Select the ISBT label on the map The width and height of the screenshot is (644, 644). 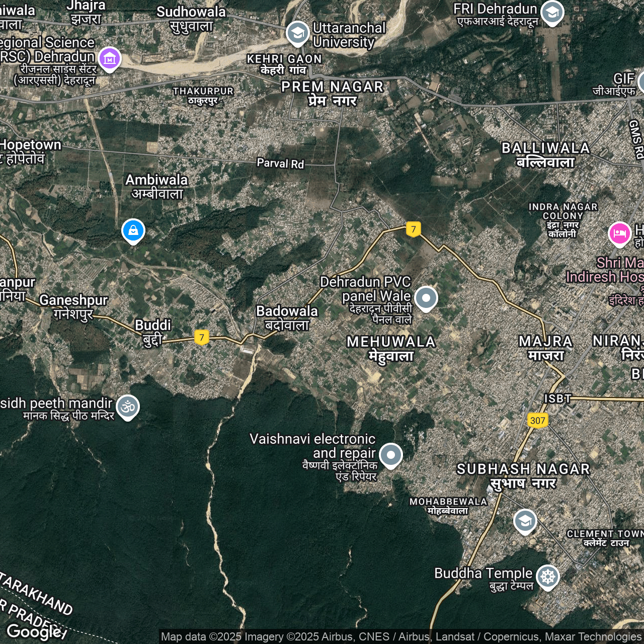pyautogui.click(x=557, y=399)
